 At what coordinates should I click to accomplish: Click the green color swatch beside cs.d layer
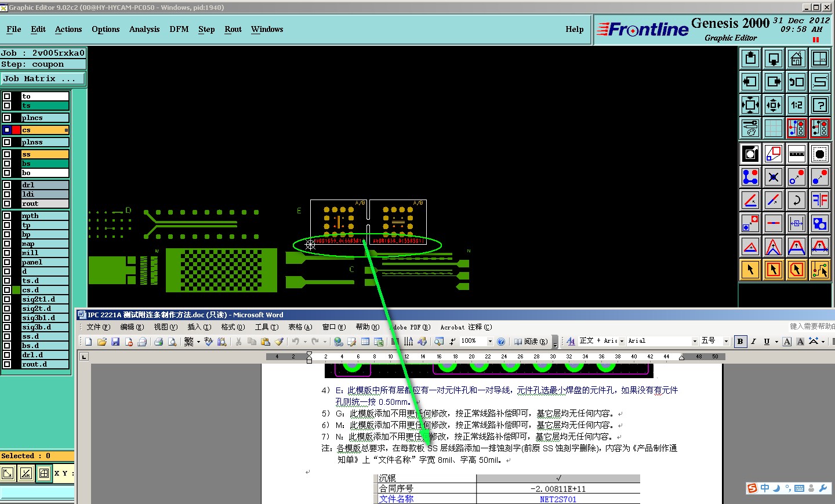[16, 290]
